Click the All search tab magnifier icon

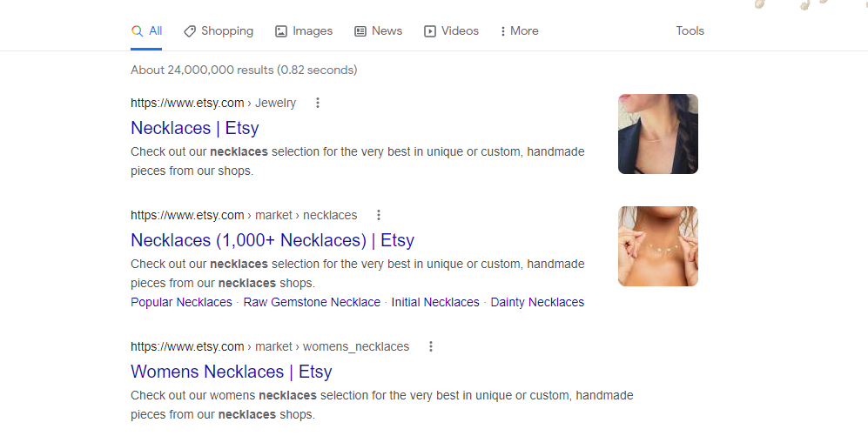137,31
